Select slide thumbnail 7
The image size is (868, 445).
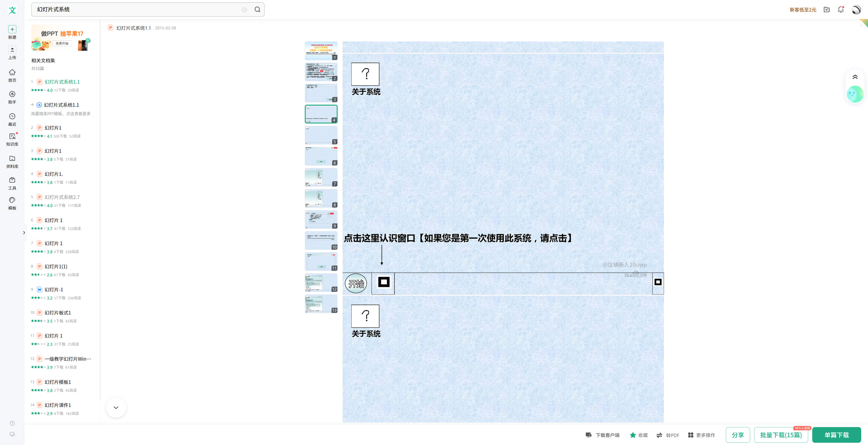tap(321, 177)
